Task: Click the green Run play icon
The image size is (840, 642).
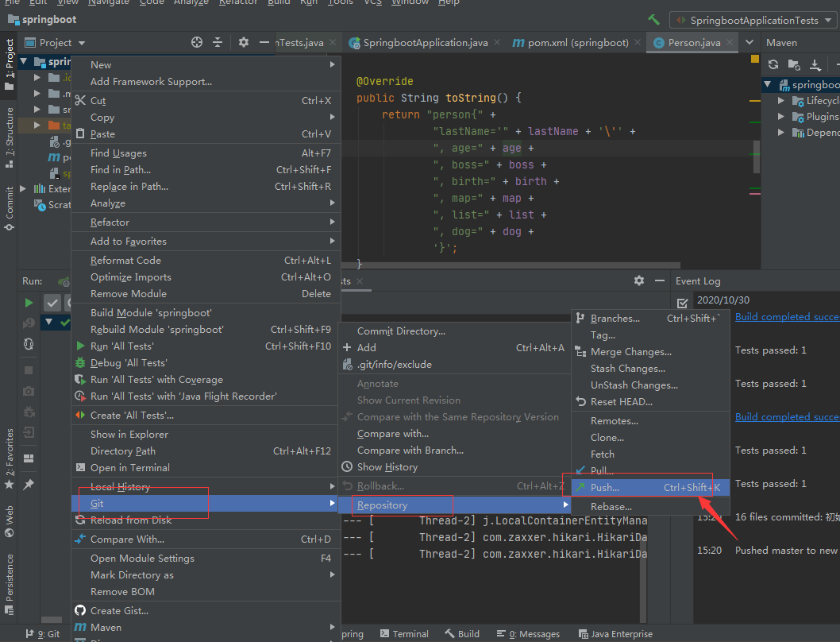Action: tap(29, 303)
